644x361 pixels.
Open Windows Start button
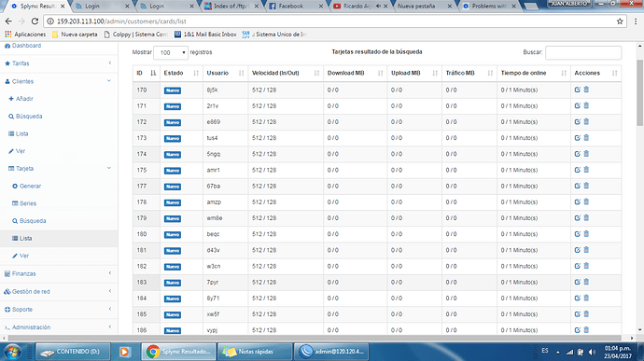click(12, 352)
